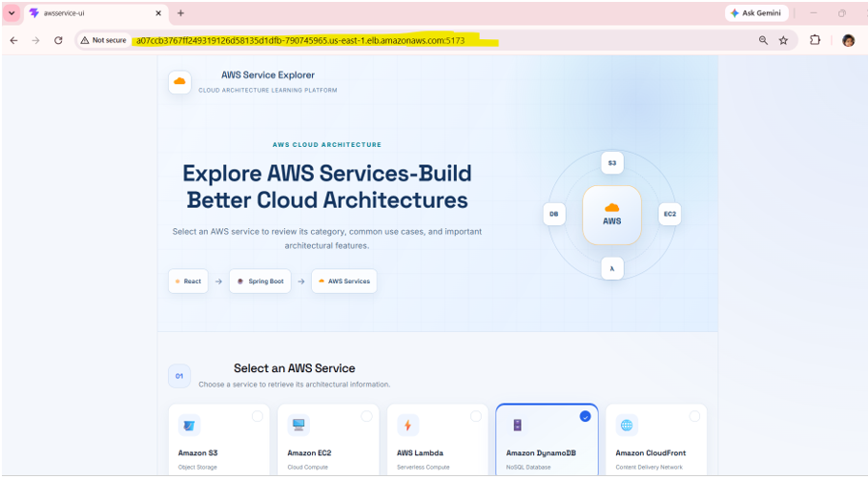
Task: Close the awsservice-ui tab
Action: (x=158, y=13)
